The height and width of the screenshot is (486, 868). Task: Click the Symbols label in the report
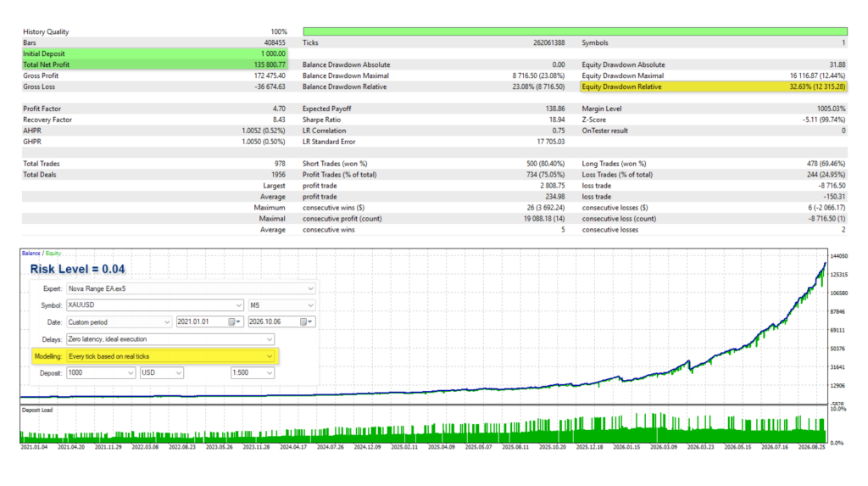coord(594,42)
